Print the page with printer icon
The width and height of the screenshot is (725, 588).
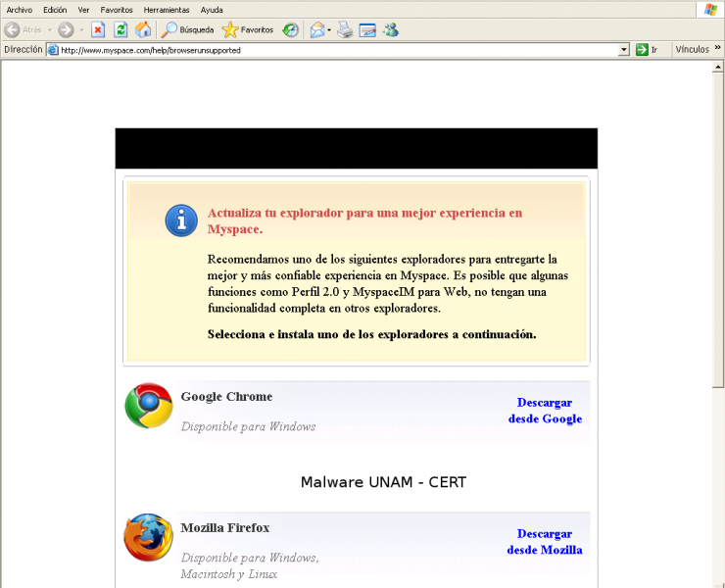click(x=345, y=30)
